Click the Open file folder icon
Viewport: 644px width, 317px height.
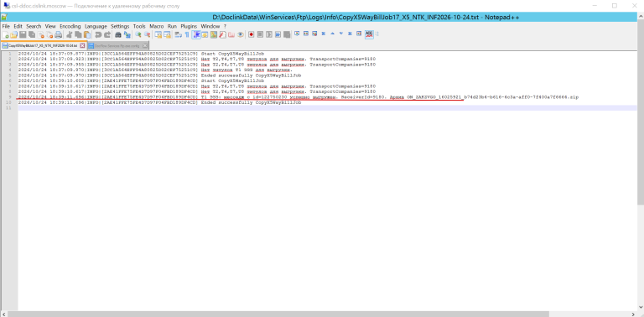[13, 34]
